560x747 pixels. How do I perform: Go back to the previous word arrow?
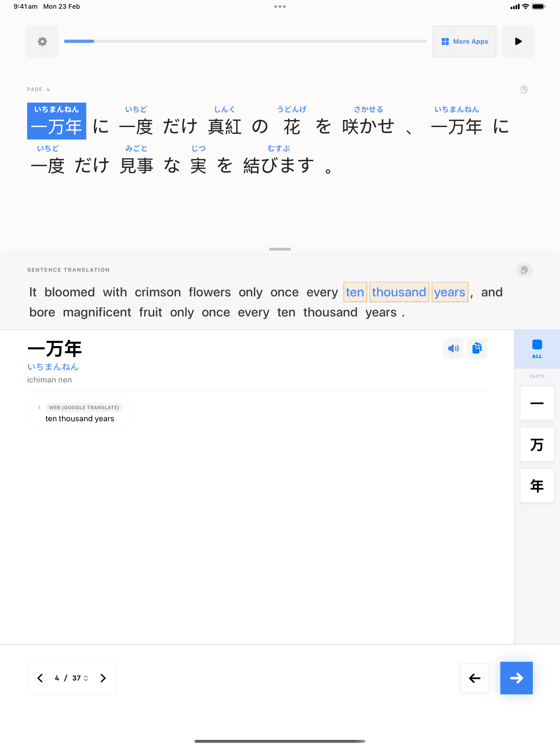pos(474,678)
